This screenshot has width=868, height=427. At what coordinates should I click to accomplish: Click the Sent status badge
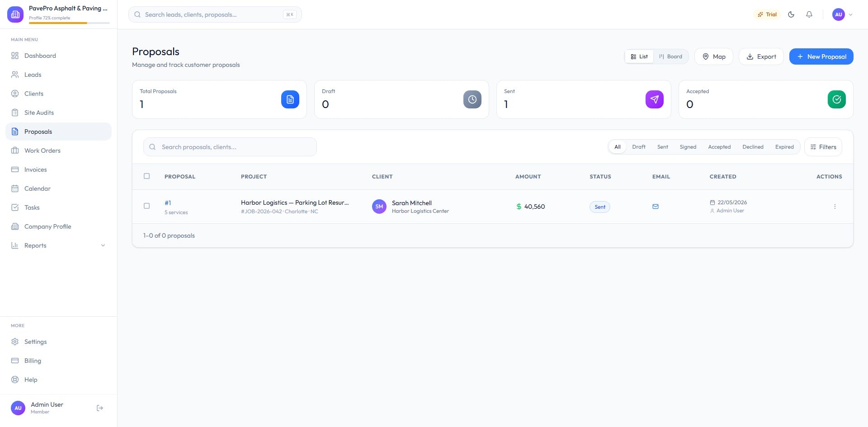pos(600,207)
